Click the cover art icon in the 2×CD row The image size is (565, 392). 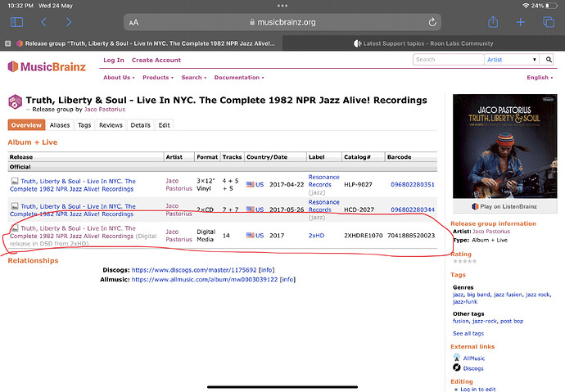pyautogui.click(x=15, y=206)
